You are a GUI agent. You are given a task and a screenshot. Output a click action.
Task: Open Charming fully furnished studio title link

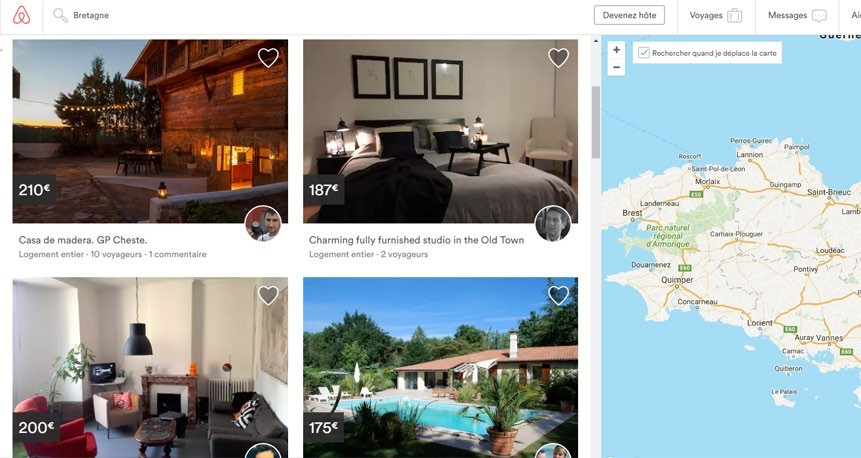coord(416,240)
